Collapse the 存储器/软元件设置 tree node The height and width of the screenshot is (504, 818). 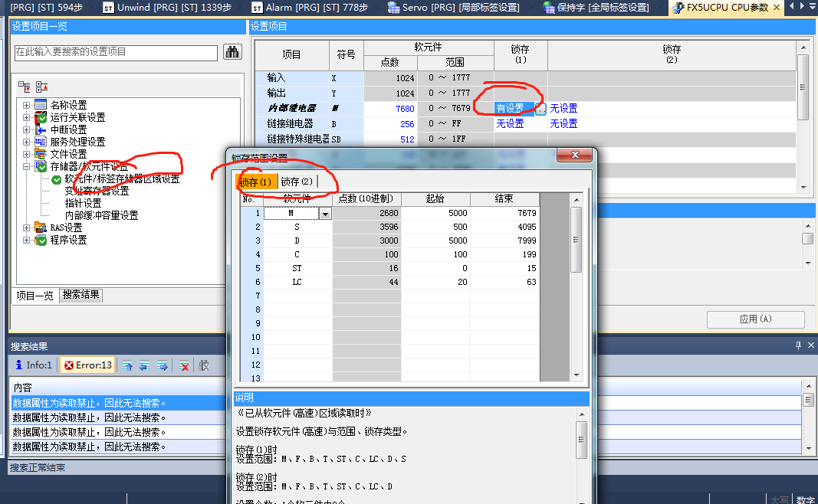[27, 166]
